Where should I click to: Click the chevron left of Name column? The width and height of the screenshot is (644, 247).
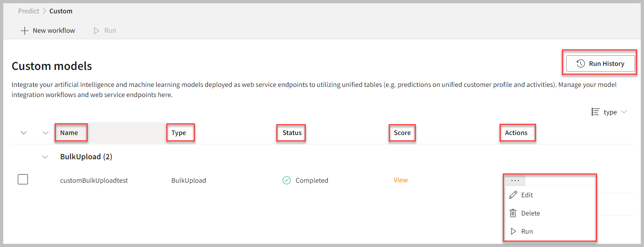click(x=45, y=133)
